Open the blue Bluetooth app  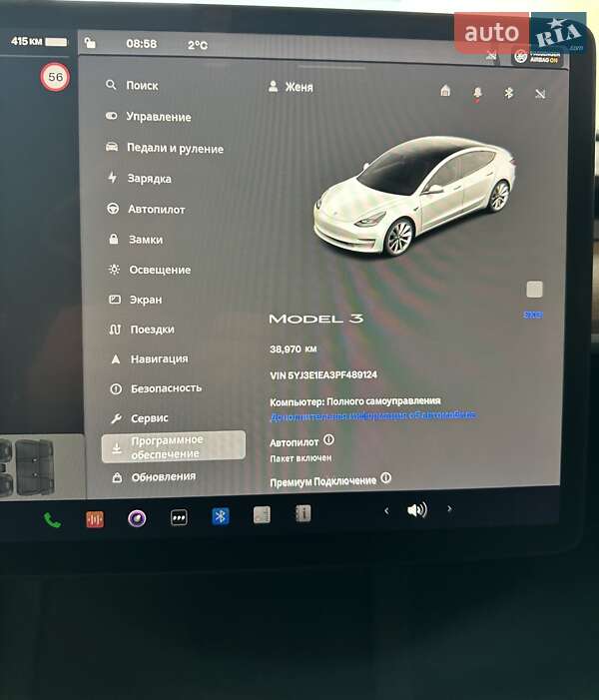coord(221,516)
